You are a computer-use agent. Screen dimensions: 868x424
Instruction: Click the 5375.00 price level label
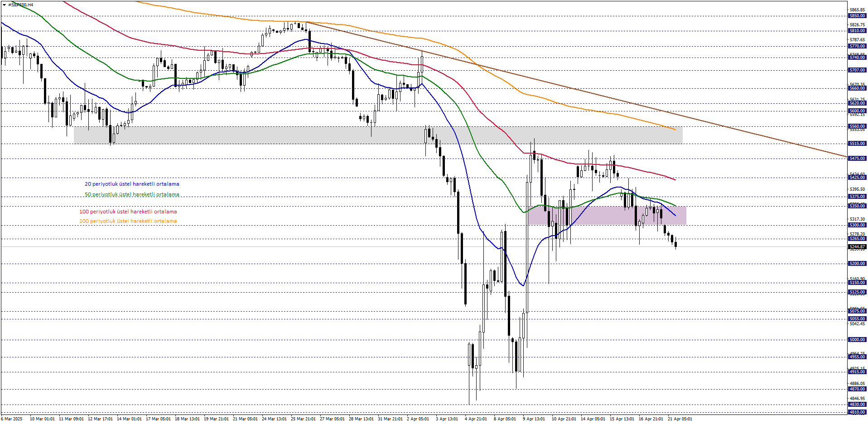[x=857, y=197]
